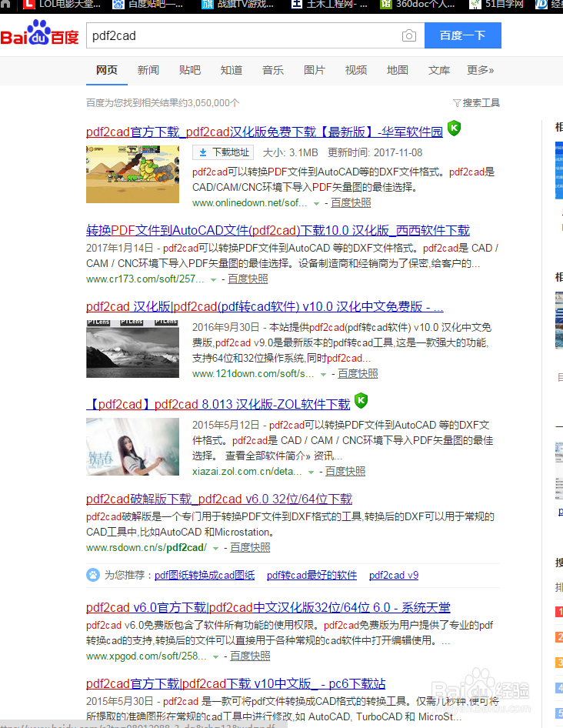Expand dropdown arrow next to www.onlinedown.net
Screen dimensions: 563x728
317,203
